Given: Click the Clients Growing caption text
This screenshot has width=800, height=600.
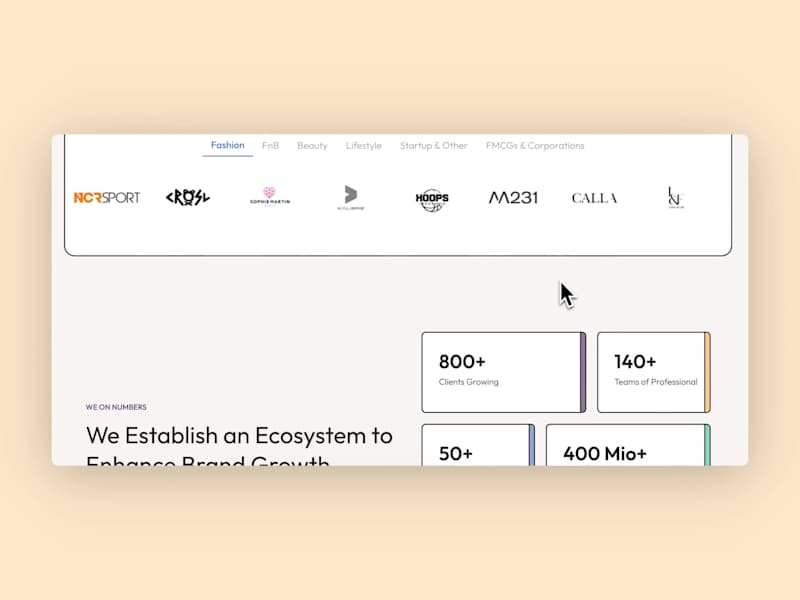Looking at the screenshot, I should click(469, 382).
